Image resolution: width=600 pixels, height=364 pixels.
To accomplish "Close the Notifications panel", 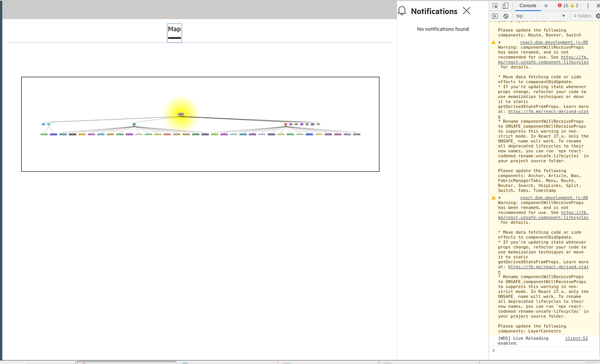I will (x=466, y=10).
